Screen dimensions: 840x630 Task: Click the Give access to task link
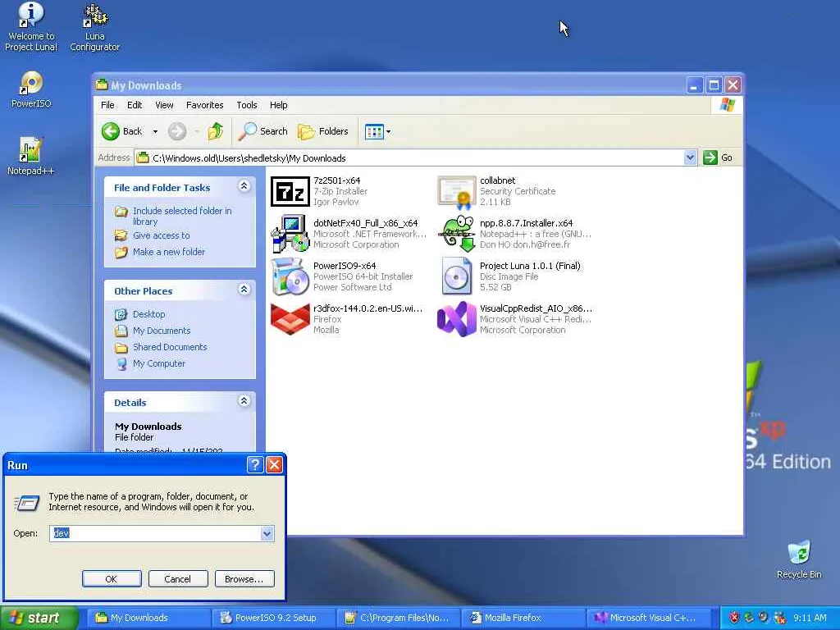pos(162,235)
